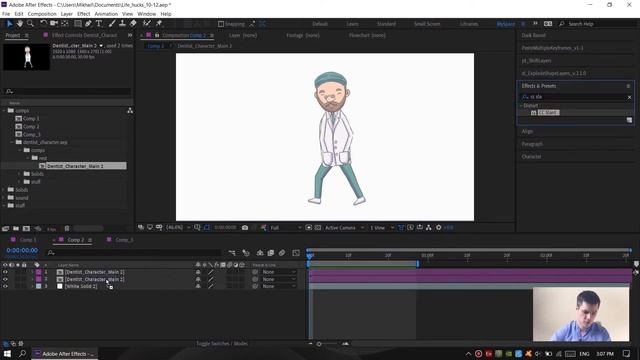Open the Active Camera dropdown
This screenshot has width=640, height=360.
point(344,227)
